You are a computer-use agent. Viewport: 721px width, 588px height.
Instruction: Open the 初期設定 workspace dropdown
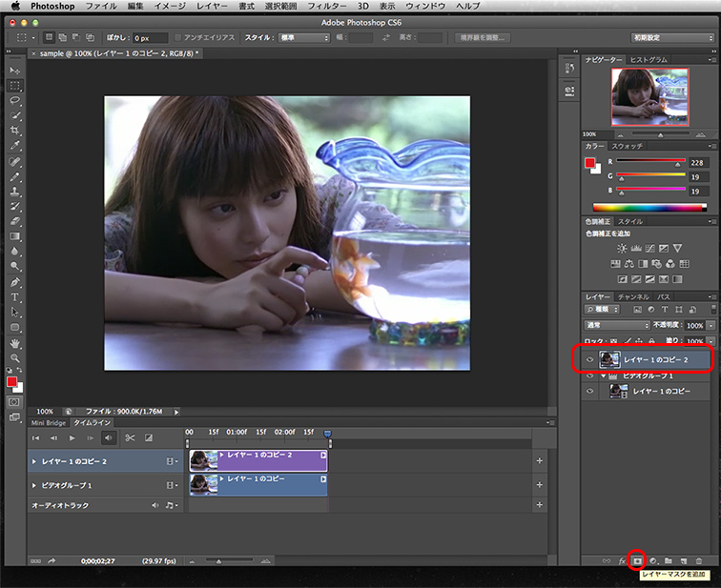[672, 38]
